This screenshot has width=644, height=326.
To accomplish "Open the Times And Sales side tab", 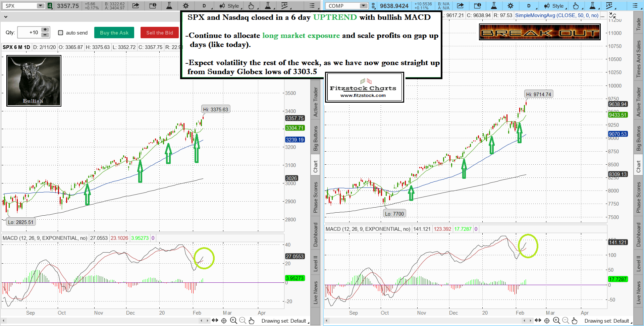I will point(638,59).
